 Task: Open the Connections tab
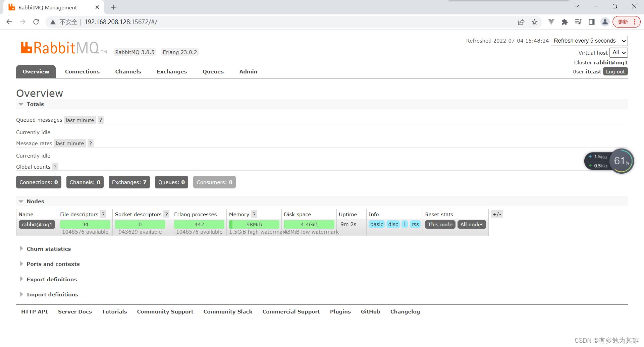click(x=82, y=71)
